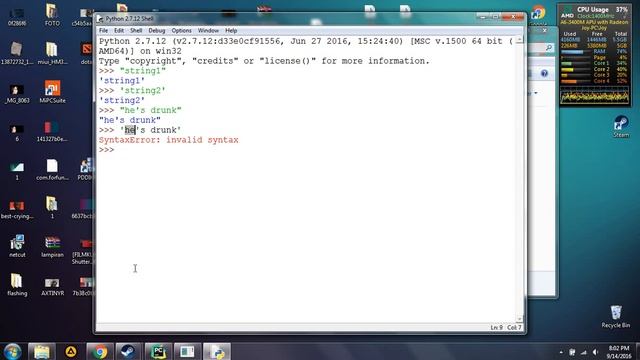
Task: Click the yellow triangle taskbar app icon
Action: [x=71, y=351]
